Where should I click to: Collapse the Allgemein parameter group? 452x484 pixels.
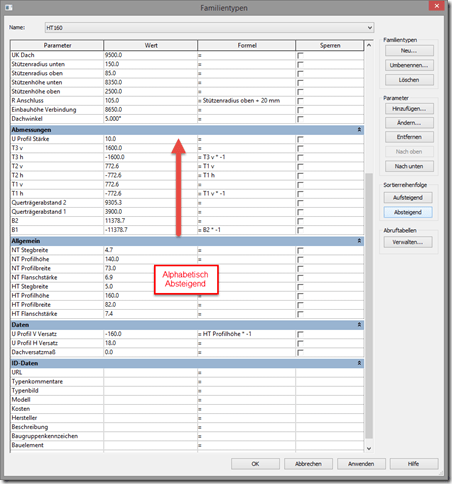tap(359, 241)
